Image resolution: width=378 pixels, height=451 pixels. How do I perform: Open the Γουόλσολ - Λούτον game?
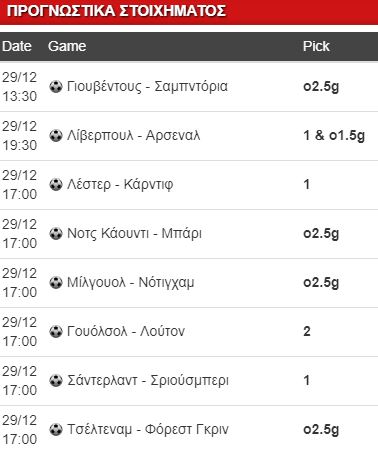click(x=126, y=331)
